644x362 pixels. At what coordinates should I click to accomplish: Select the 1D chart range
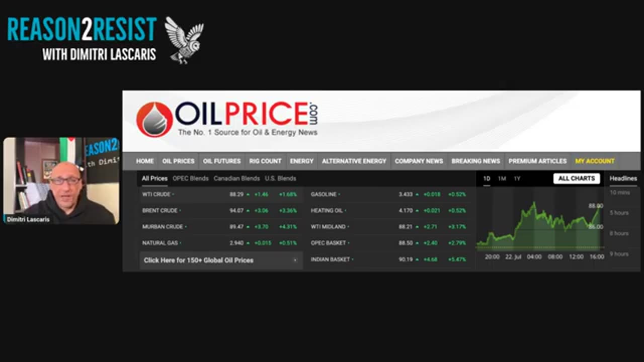tap(487, 178)
